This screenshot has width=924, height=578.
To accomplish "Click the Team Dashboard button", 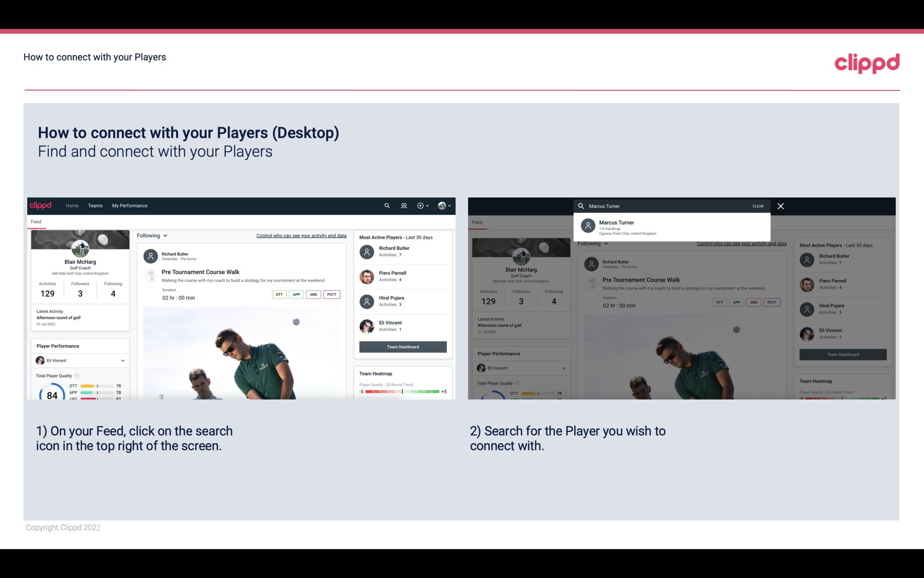I will (402, 346).
